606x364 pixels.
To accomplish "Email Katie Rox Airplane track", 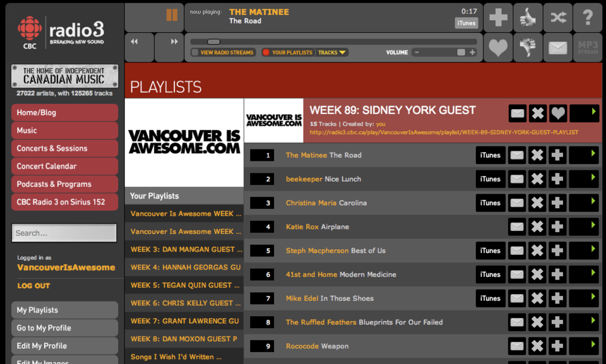I will 517,227.
